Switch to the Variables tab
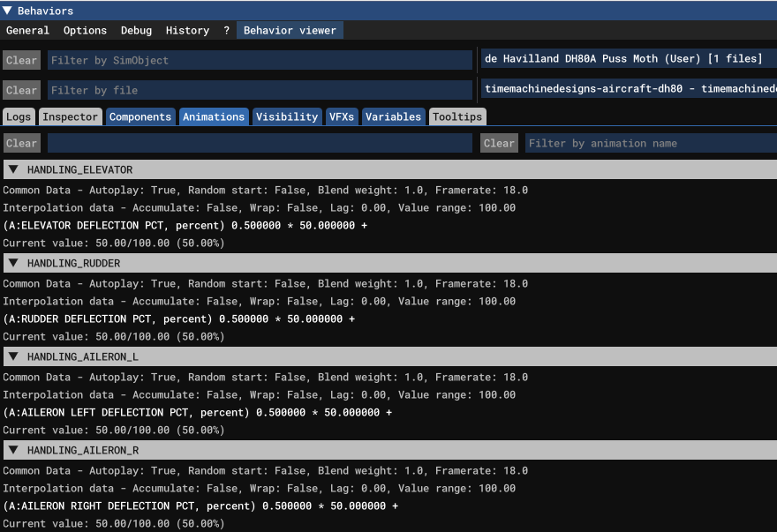Image resolution: width=777 pixels, height=532 pixels. click(x=394, y=117)
